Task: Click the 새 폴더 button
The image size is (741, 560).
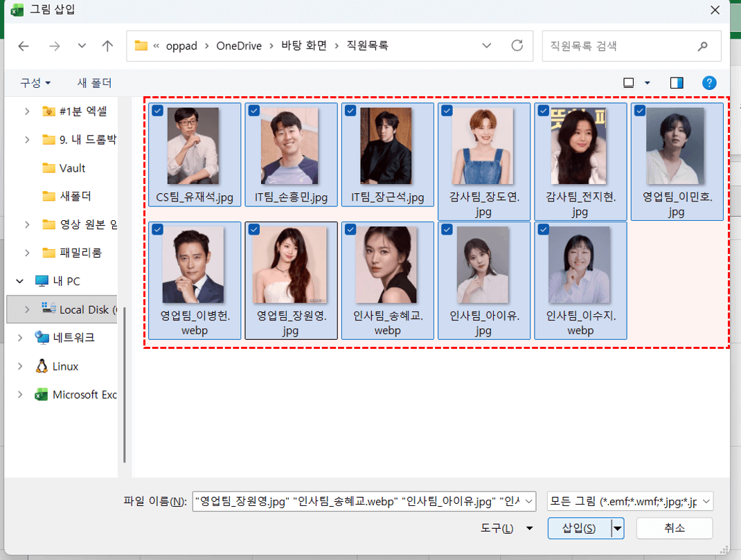Action: pos(94,83)
